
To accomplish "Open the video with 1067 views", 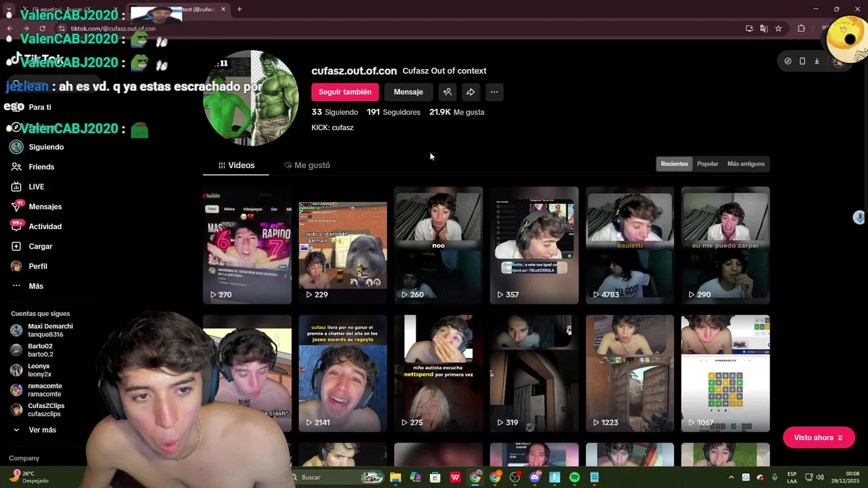I will coord(726,373).
